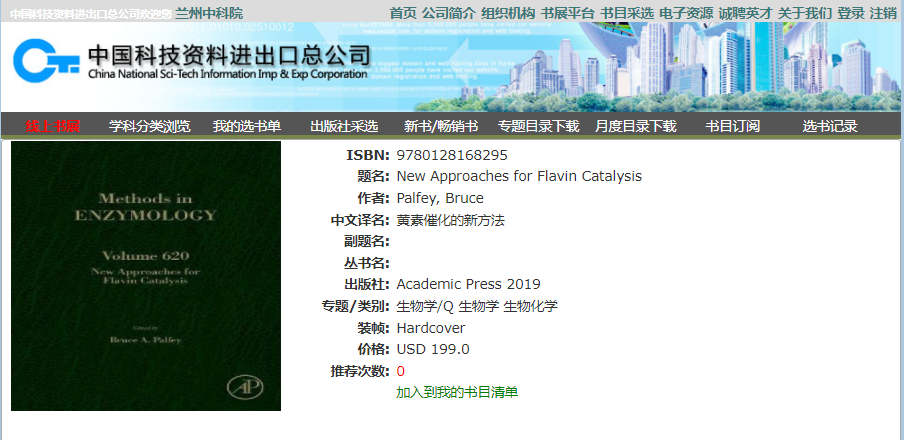Open 书目采选 in top navigation
Image resolution: width=904 pixels, height=440 pixels.
[x=627, y=13]
